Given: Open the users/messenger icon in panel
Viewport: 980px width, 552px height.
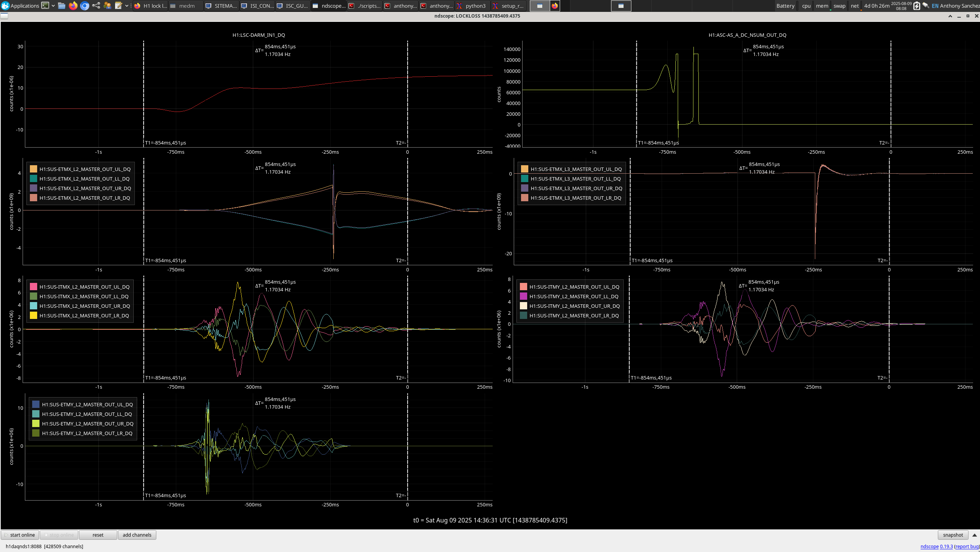Looking at the screenshot, I should [x=107, y=5].
